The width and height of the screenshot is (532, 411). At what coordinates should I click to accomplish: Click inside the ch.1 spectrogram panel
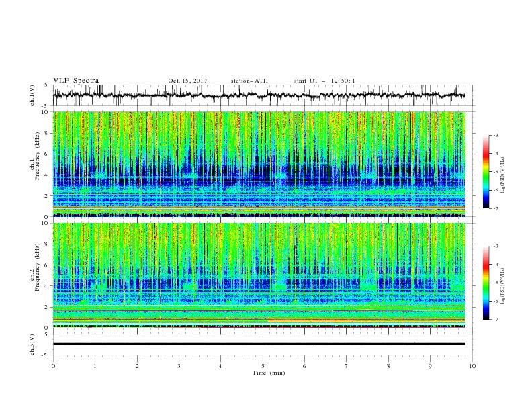tap(259, 164)
